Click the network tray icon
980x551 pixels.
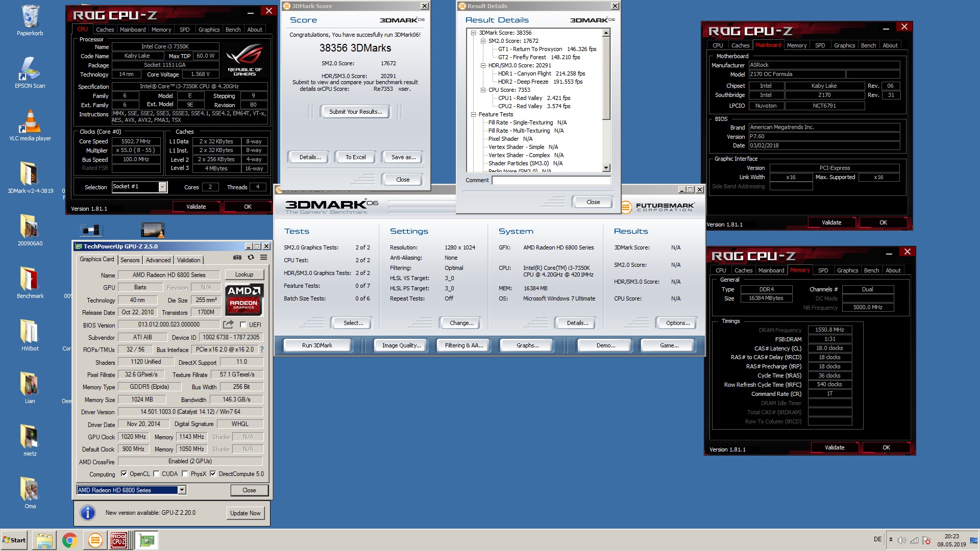(x=914, y=540)
